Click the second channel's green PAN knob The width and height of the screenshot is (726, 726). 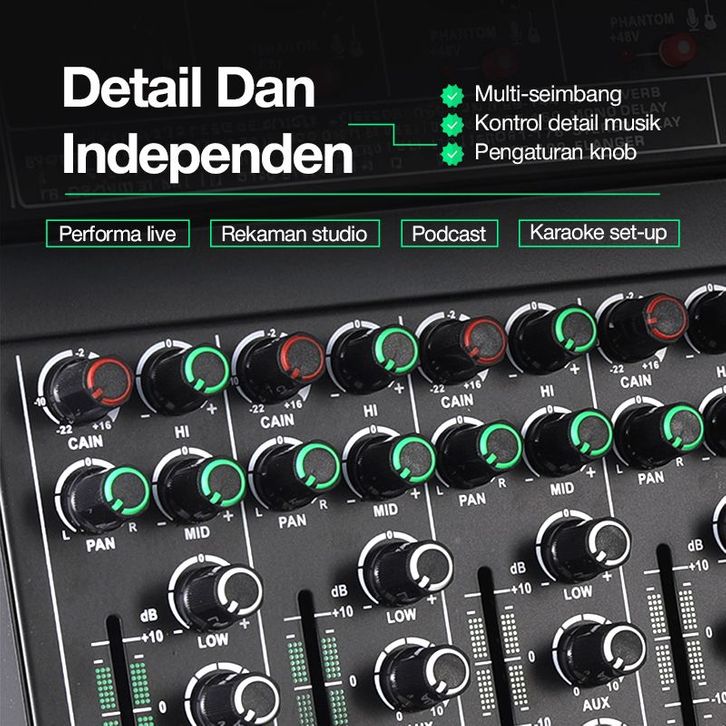point(300,467)
